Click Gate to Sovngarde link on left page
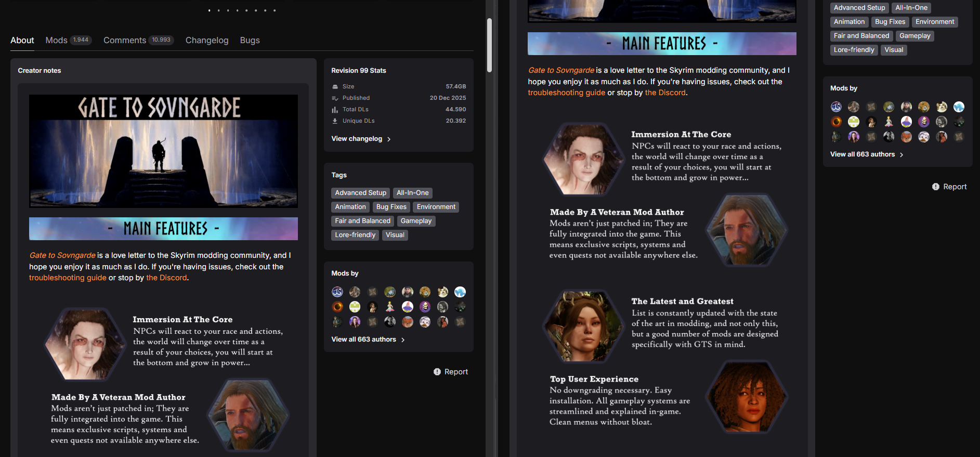This screenshot has width=980, height=457. click(62, 255)
